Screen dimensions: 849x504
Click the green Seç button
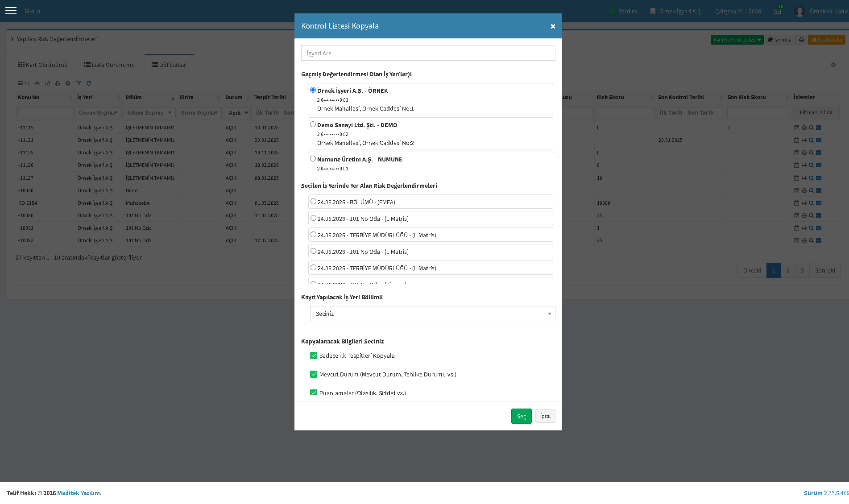click(521, 416)
